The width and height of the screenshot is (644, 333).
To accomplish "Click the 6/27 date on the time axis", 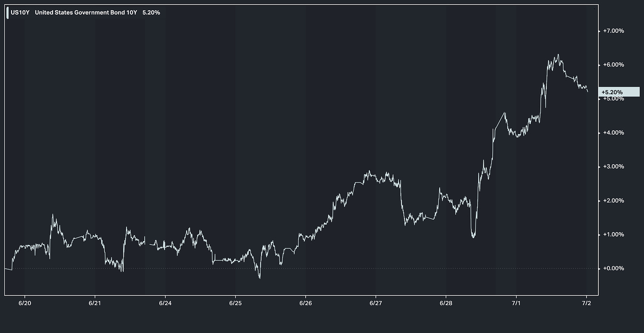I will coord(376,303).
